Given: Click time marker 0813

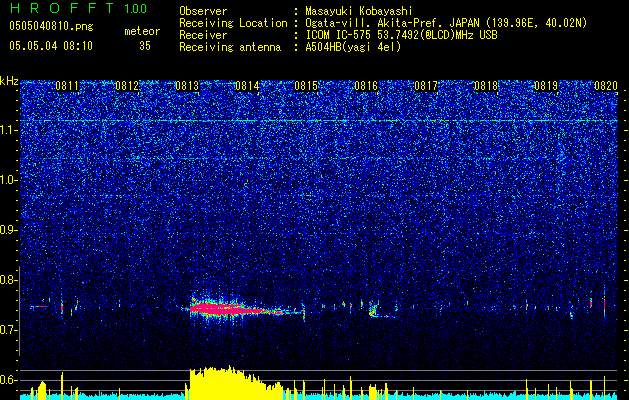Looking at the screenshot, I should tap(187, 86).
